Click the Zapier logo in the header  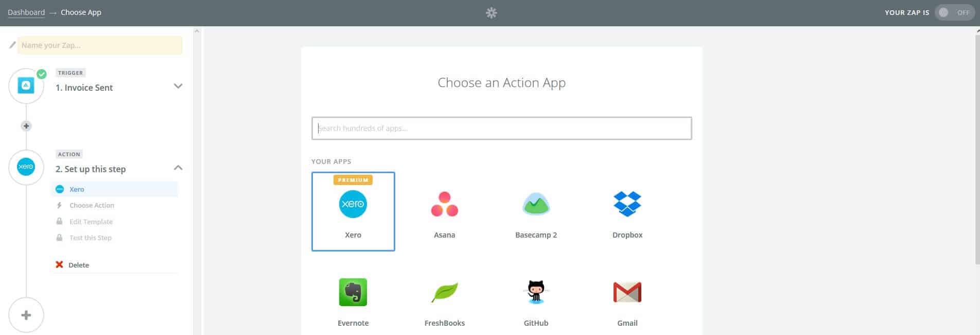(x=492, y=13)
